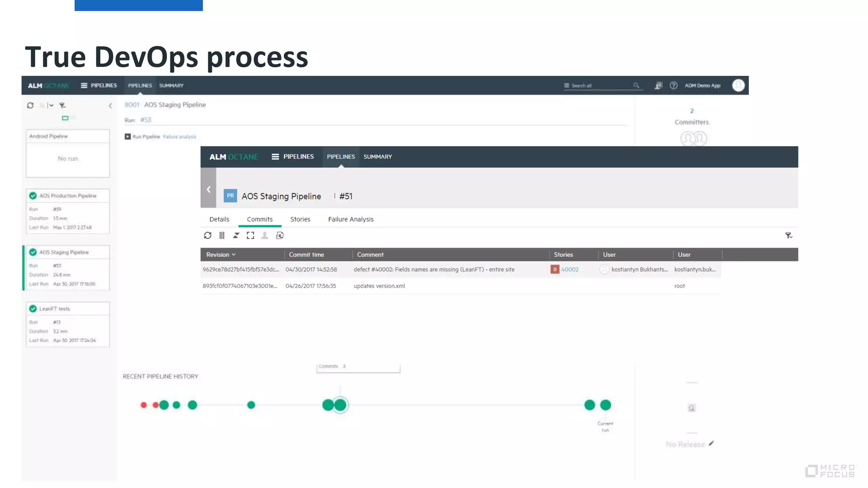868x488 pixels.
Task: Select the AOS Staging Pipeline card in sidebar
Action: [68, 268]
